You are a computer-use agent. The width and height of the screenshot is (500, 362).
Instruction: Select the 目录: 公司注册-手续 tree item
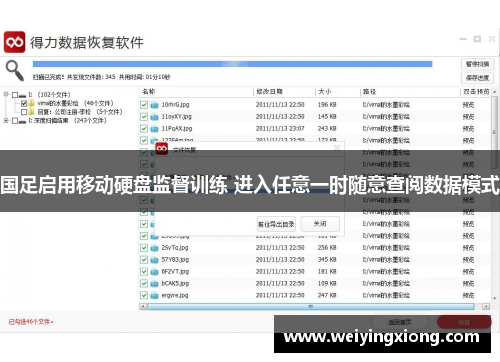[x=80, y=112]
